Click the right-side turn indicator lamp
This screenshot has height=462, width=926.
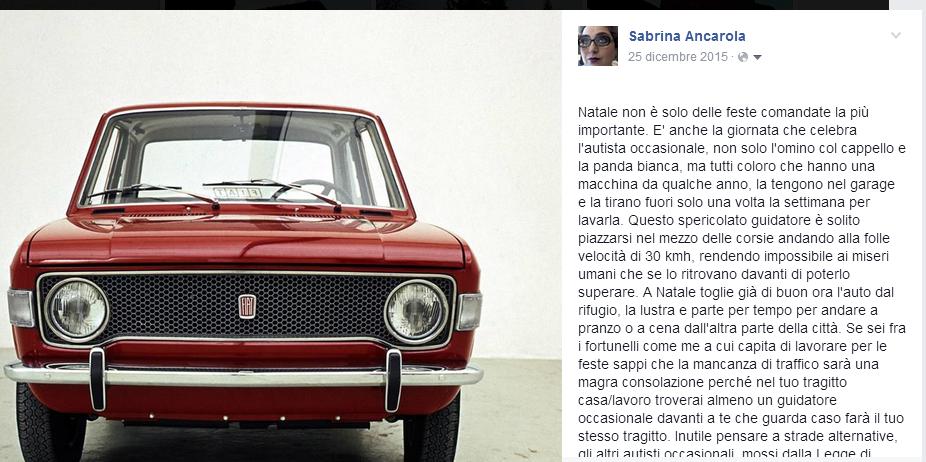tap(469, 311)
